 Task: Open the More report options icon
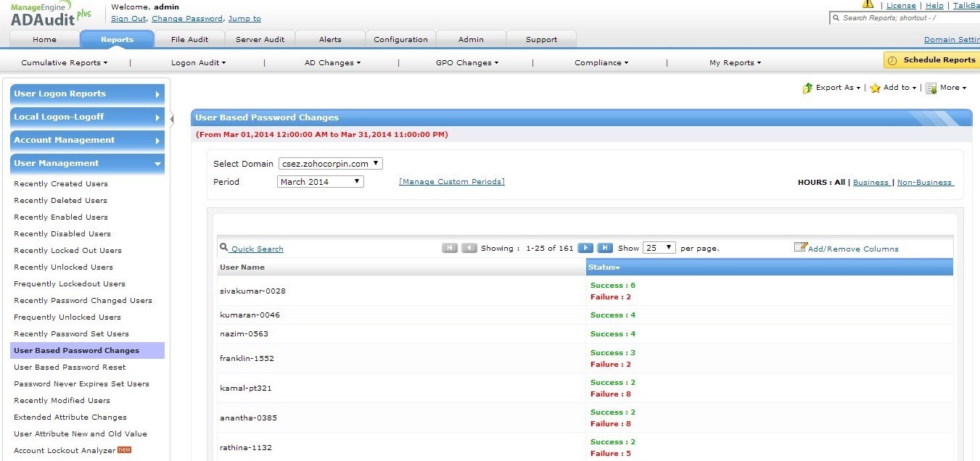click(x=932, y=88)
